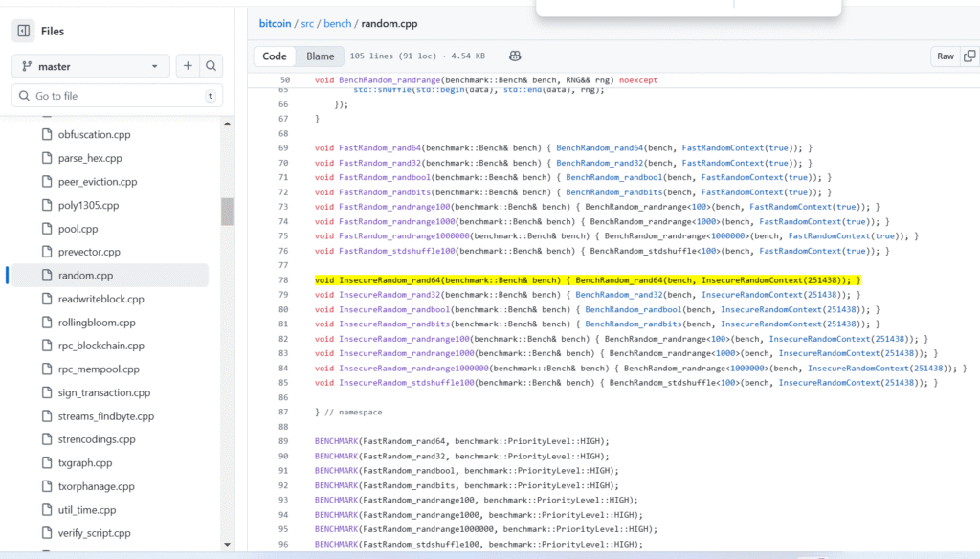Select the Code tab
This screenshot has width=980, height=559.
pyautogui.click(x=275, y=56)
